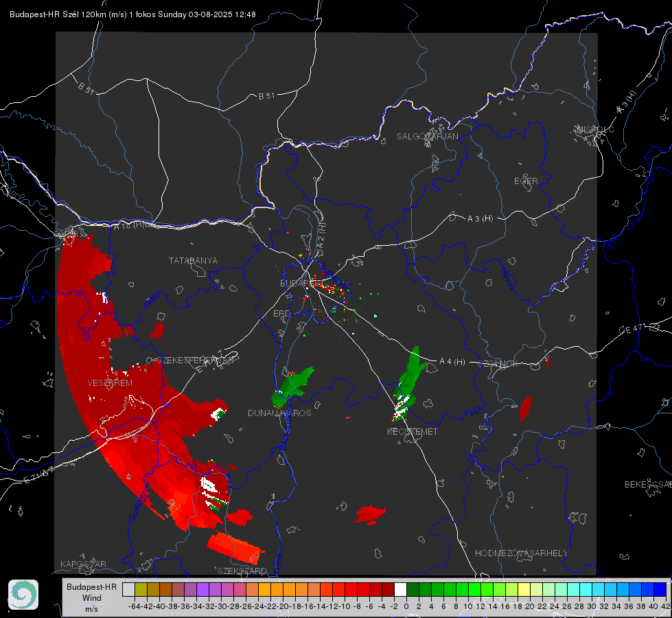Select the dark blue swatch at the legend end

click(x=660, y=589)
